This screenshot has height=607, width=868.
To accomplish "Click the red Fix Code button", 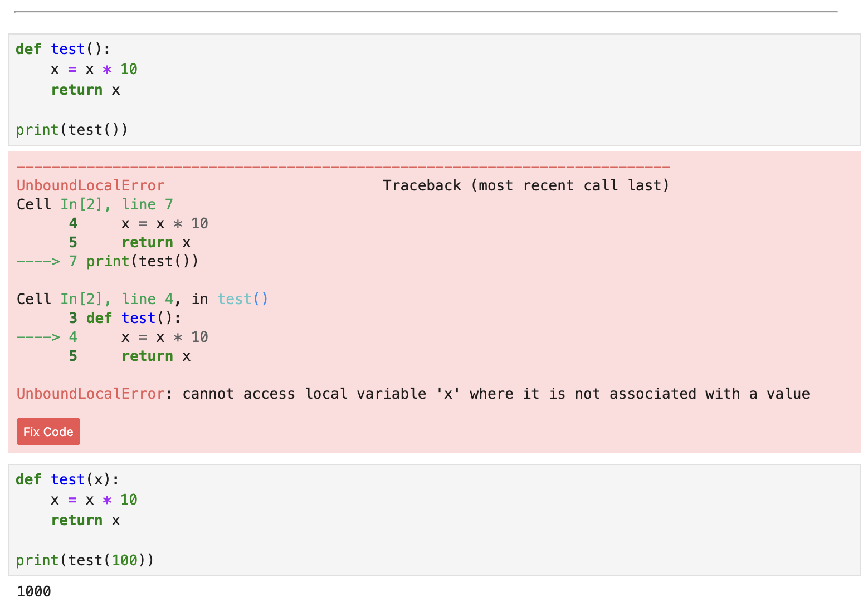I will 48,432.
